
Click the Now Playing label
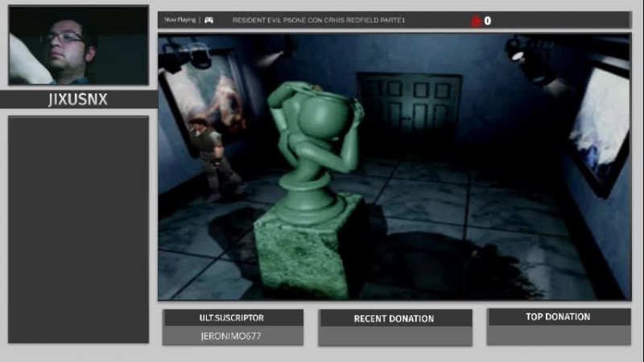coord(180,19)
